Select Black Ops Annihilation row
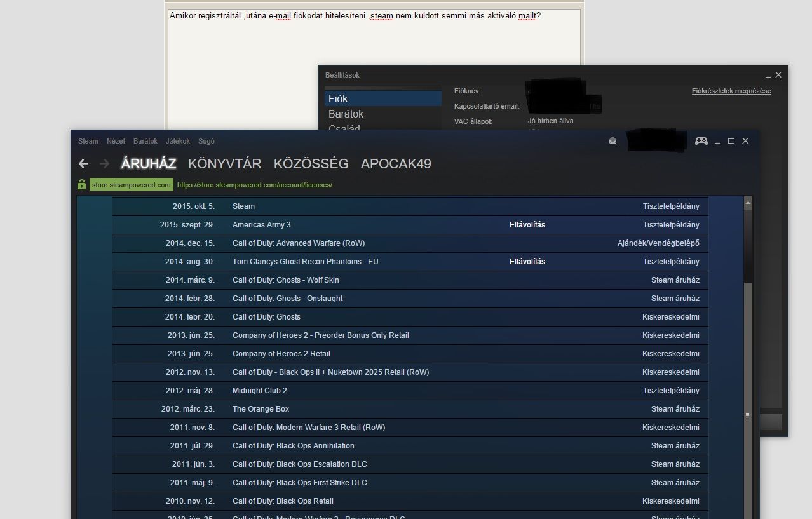The image size is (812, 519). pyautogui.click(x=410, y=446)
